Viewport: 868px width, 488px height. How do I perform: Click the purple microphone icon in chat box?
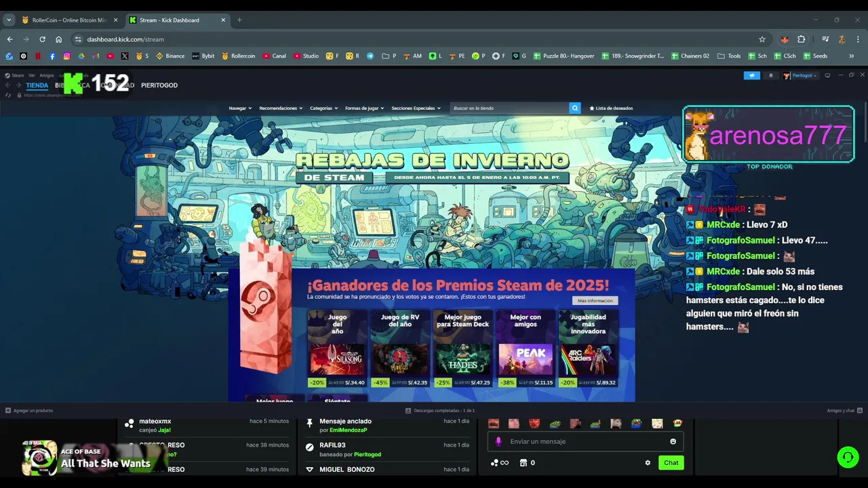pyautogui.click(x=498, y=441)
